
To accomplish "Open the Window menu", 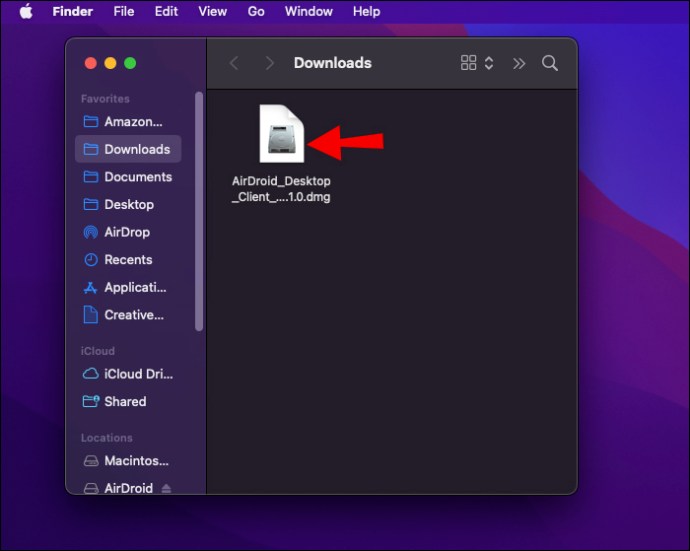I will click(308, 11).
